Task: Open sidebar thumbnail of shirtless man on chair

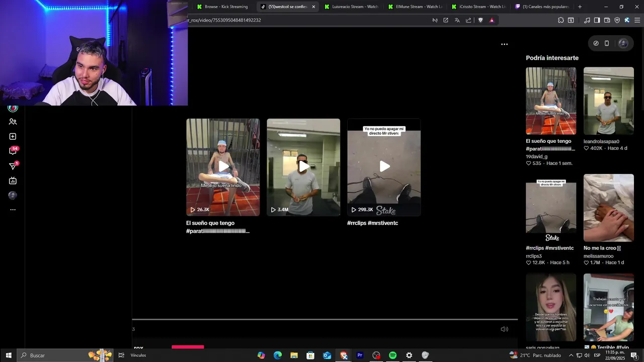Action: [551, 101]
